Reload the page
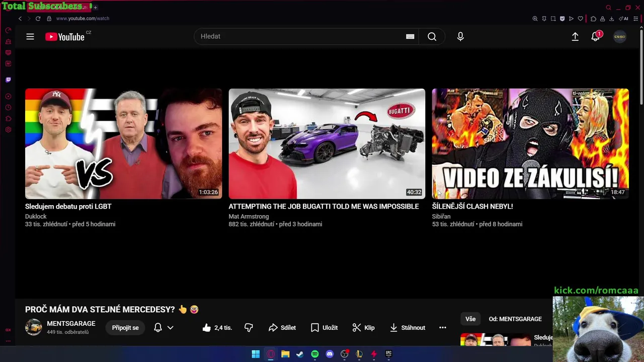This screenshot has height=362, width=644. click(38, 19)
